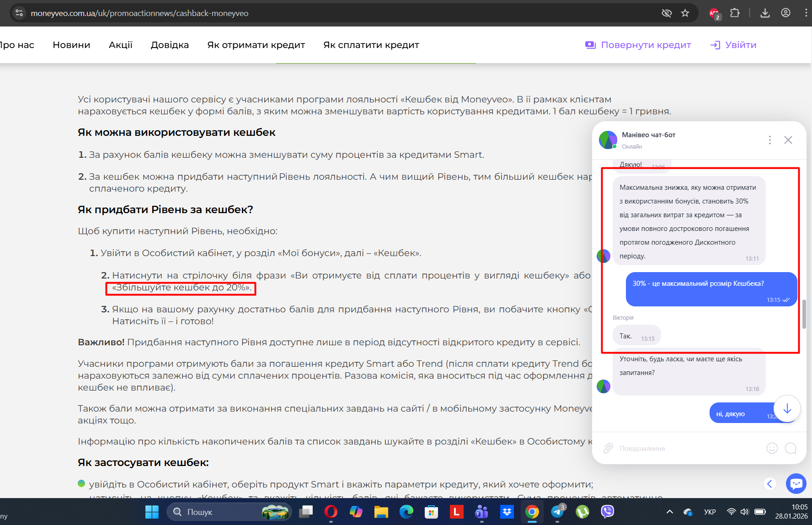
Task: Open volume control in system tray
Action: click(x=745, y=512)
